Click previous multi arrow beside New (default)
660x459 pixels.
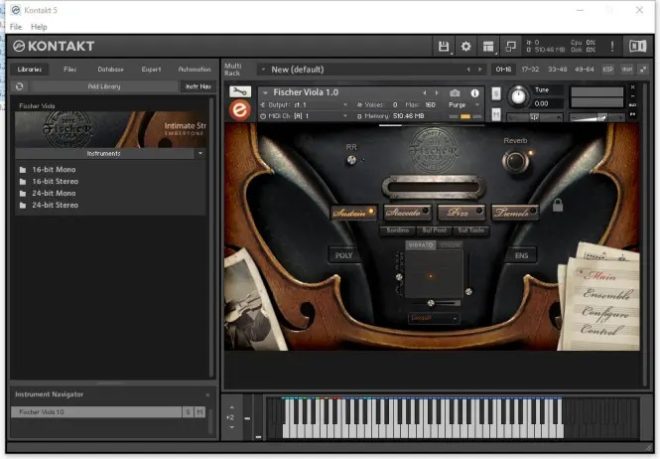(x=468, y=69)
